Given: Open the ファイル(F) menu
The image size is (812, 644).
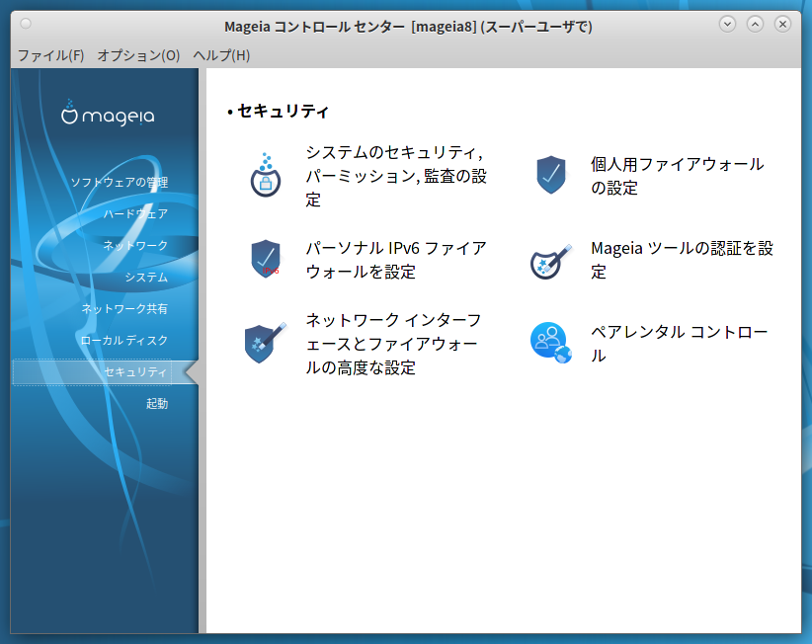Looking at the screenshot, I should coord(50,55).
